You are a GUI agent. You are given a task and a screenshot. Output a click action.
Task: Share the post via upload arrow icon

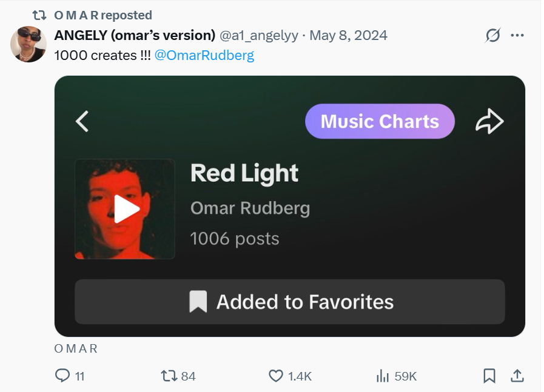517,376
